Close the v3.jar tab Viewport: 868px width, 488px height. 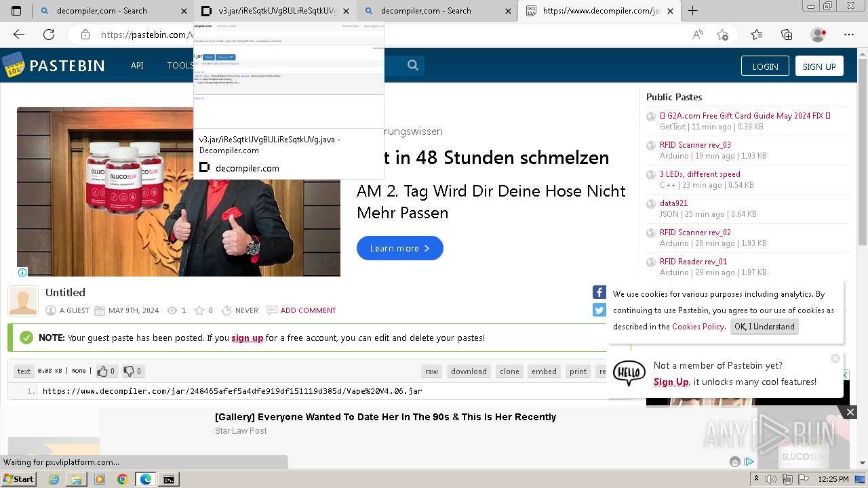(x=346, y=11)
